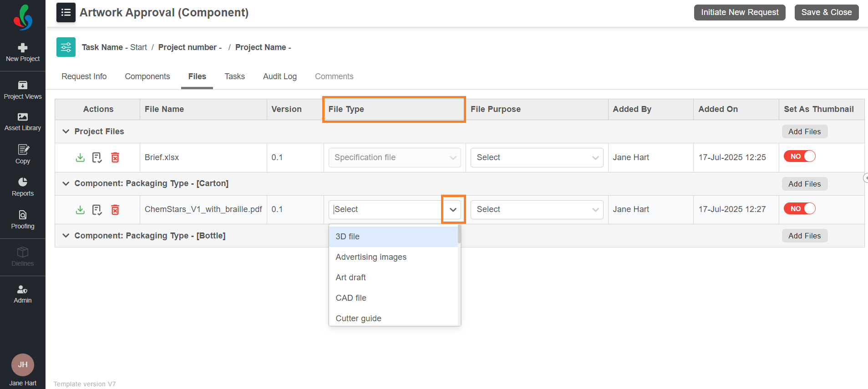
Task: Delete the Brief.xlsx file
Action: pos(115,157)
